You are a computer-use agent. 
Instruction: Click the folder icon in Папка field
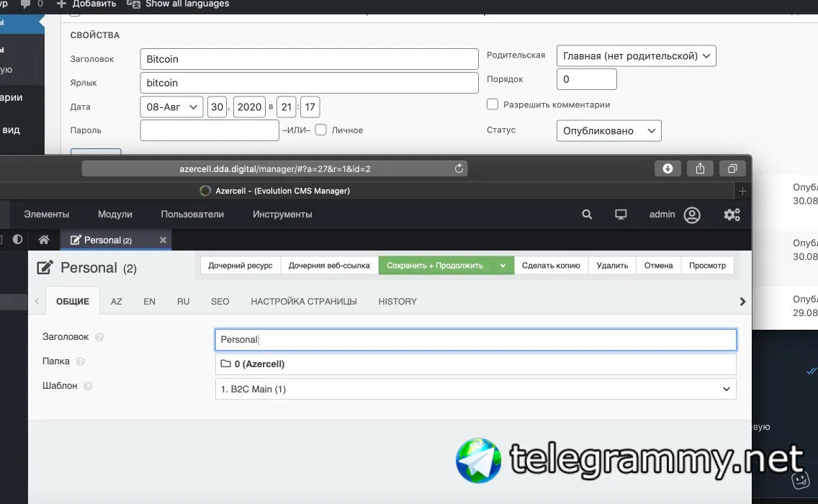pos(225,364)
